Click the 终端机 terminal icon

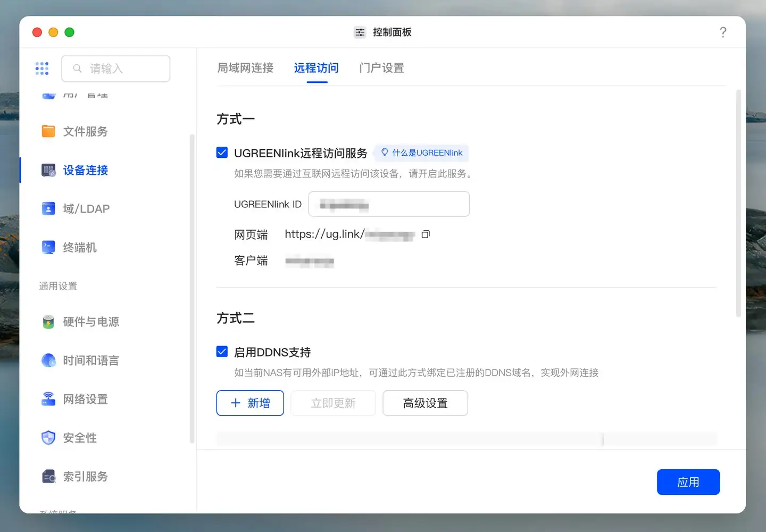[x=48, y=248]
